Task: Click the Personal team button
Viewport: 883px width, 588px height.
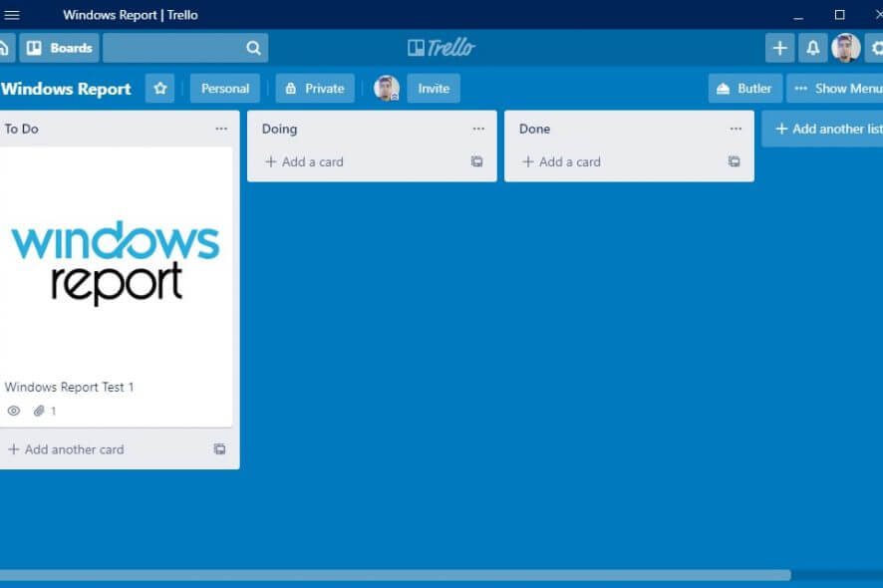Action: click(225, 89)
